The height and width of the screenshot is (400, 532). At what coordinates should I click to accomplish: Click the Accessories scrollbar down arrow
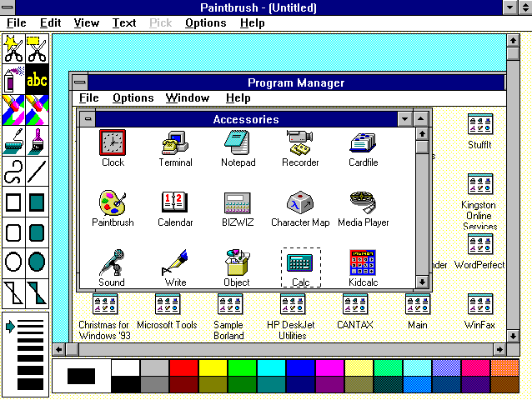pyautogui.click(x=422, y=282)
